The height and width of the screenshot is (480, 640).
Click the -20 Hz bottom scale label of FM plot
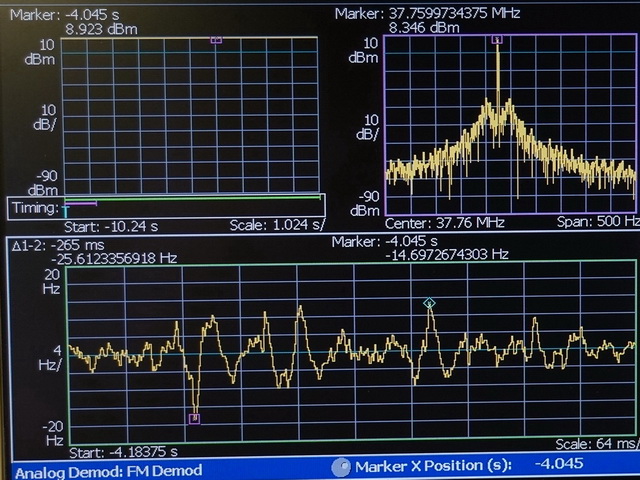[x=53, y=433]
